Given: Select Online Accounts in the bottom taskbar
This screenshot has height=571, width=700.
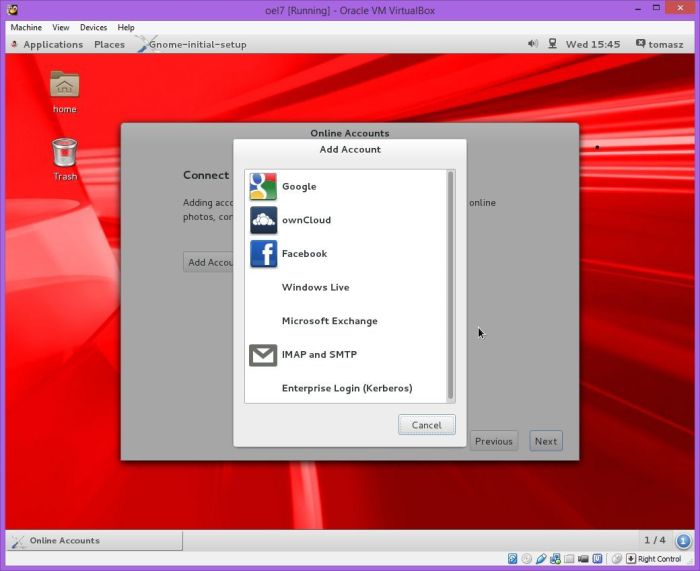Looking at the screenshot, I should click(x=94, y=540).
